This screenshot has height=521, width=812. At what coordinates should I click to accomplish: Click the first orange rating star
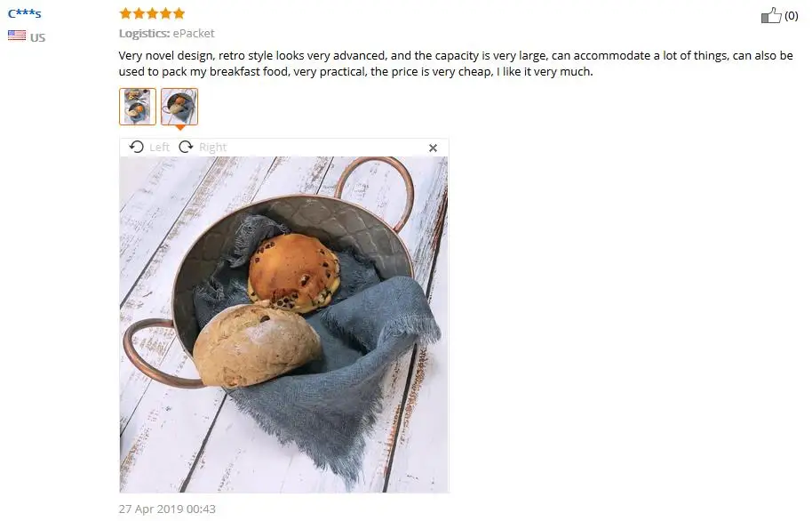point(125,13)
